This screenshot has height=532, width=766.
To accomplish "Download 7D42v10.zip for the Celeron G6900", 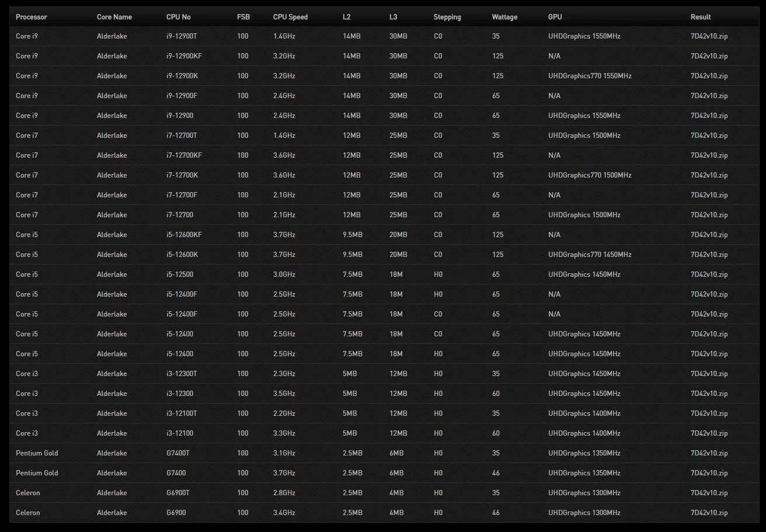I will 709,513.
